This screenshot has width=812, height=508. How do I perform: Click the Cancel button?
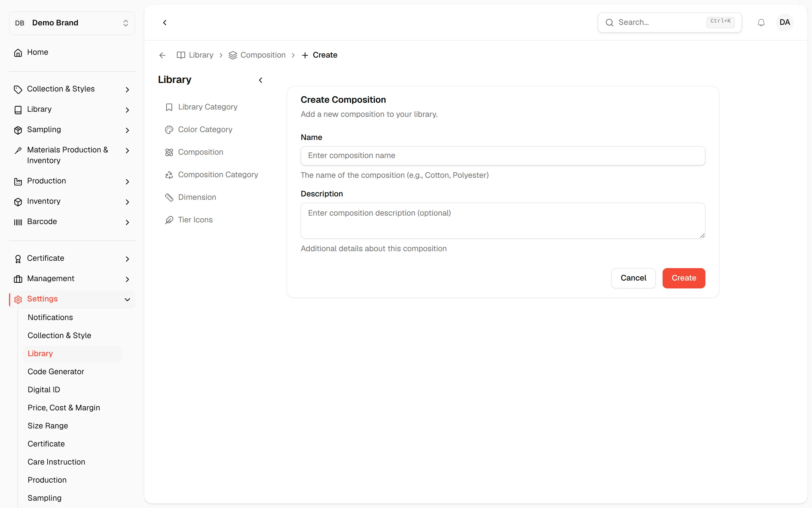click(633, 278)
